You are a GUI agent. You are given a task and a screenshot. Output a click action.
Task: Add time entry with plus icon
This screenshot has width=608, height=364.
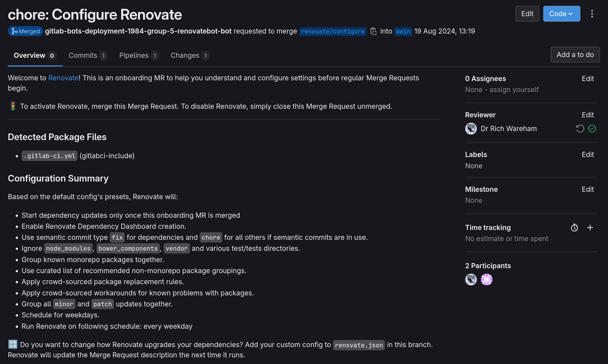590,228
